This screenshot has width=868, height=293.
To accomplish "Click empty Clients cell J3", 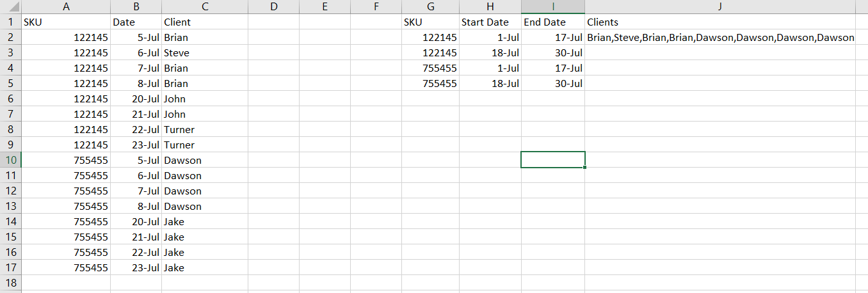I will 720,52.
